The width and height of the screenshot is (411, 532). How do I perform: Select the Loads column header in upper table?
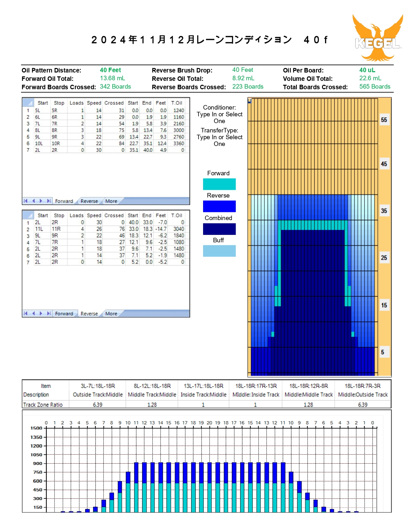[76, 103]
